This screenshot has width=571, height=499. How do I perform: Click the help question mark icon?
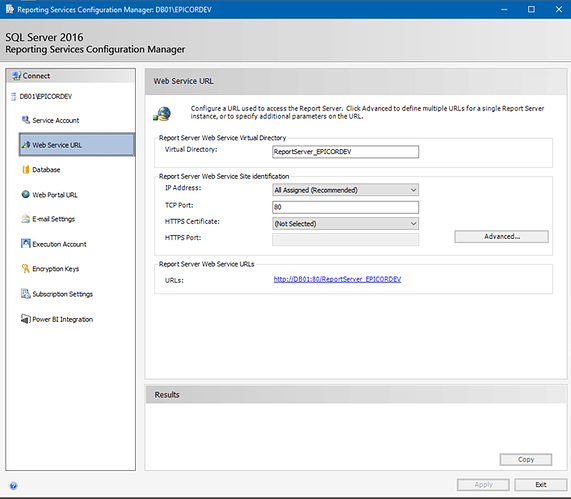point(13,486)
